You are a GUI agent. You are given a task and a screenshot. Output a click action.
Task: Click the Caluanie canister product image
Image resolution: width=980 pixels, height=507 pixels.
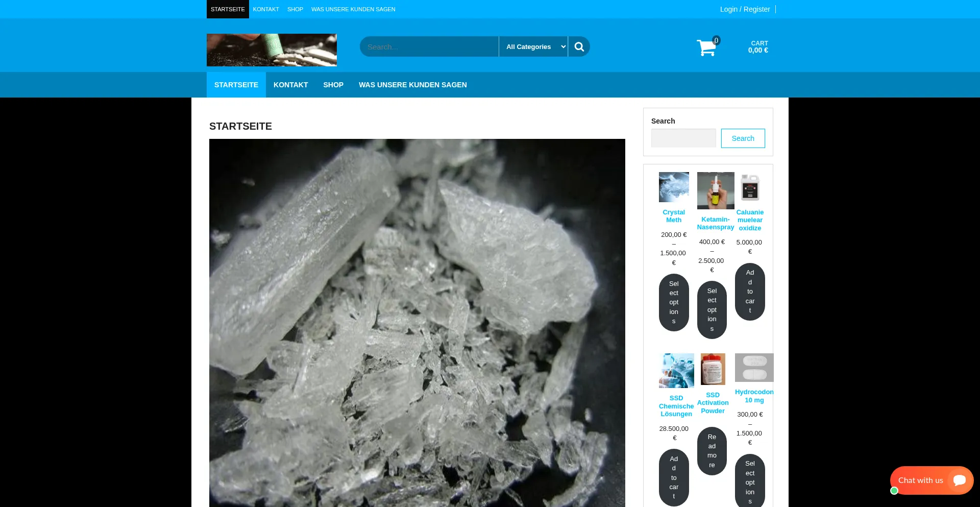pyautogui.click(x=750, y=187)
